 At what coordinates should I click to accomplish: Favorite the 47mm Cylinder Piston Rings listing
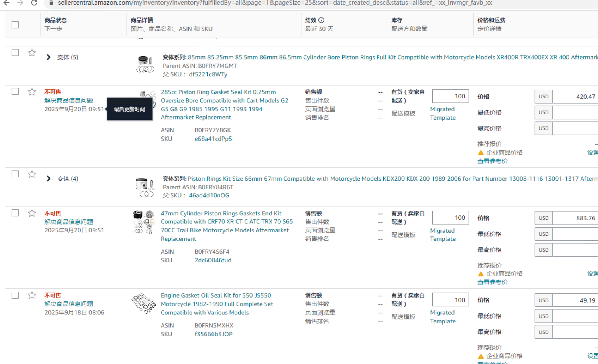coord(32,213)
